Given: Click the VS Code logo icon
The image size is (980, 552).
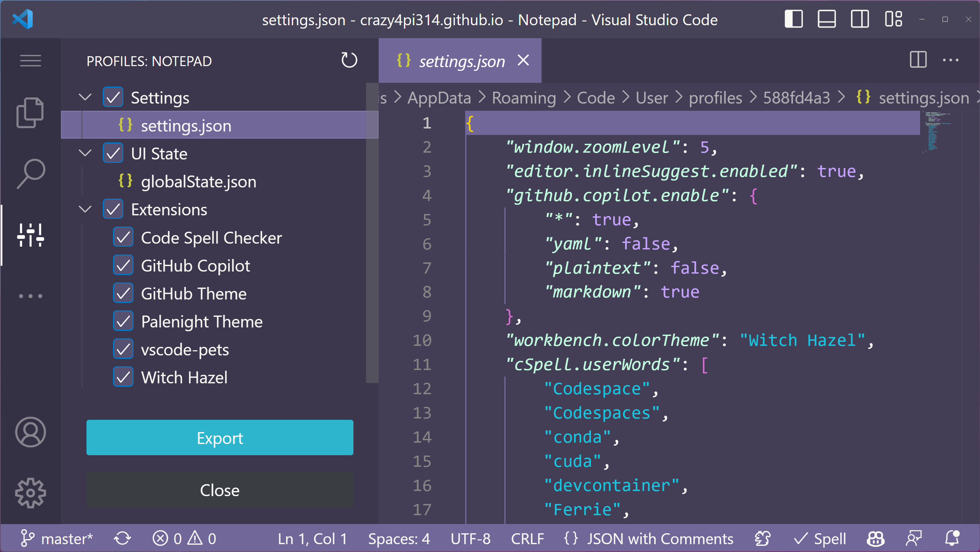Looking at the screenshot, I should click(x=22, y=19).
